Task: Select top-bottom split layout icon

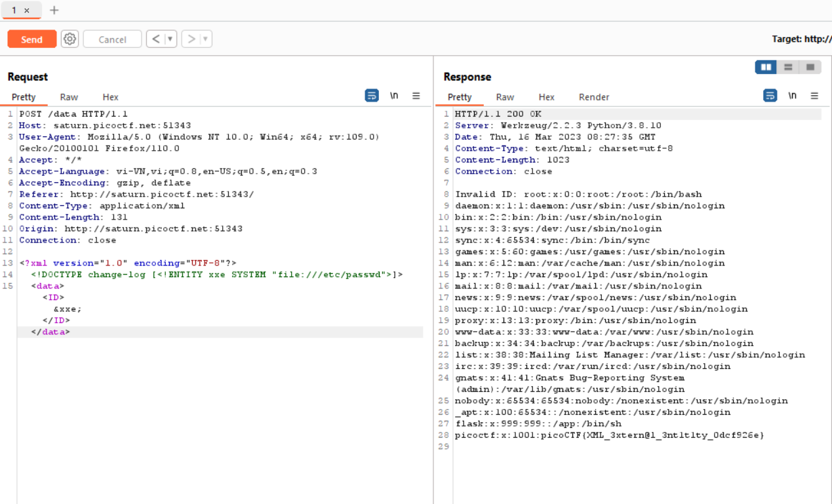Action: click(x=788, y=67)
